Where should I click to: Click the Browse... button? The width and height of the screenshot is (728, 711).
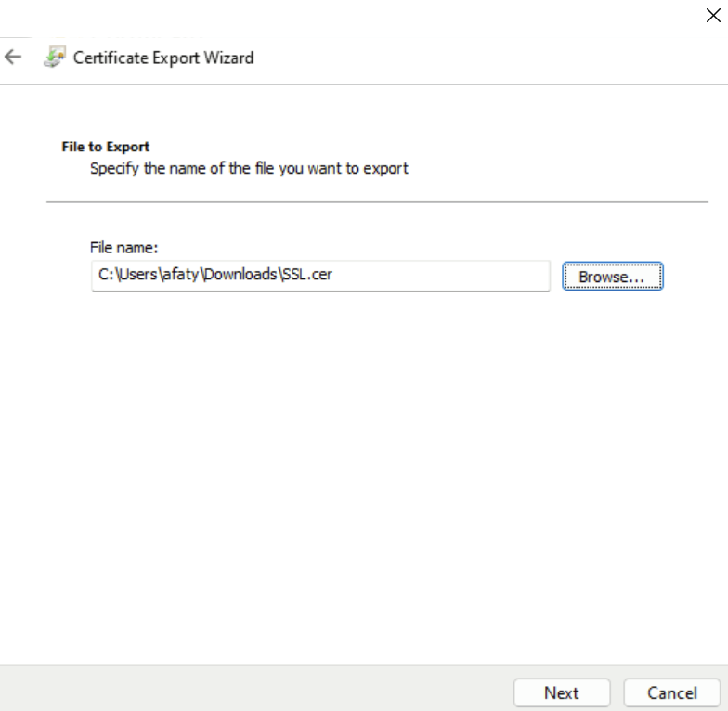[x=612, y=277]
